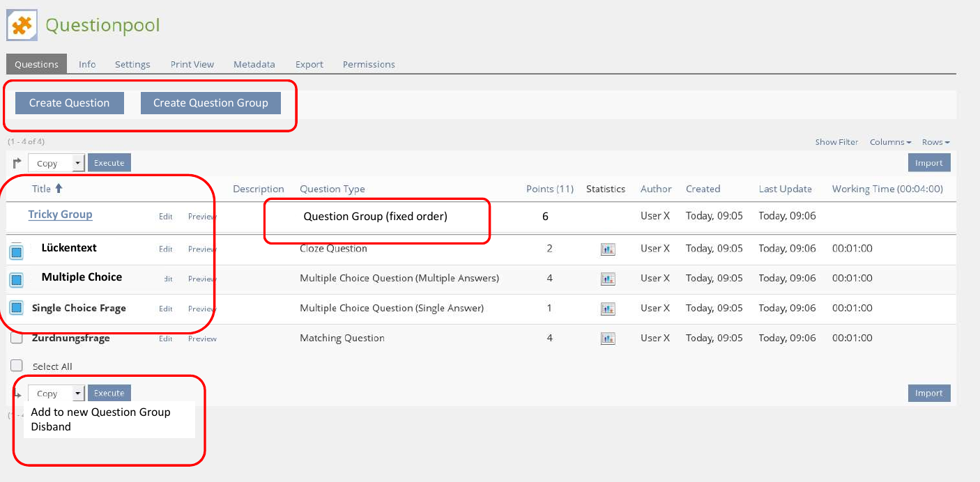Toggle the Lückentext question checkbox
980x482 pixels.
17,251
